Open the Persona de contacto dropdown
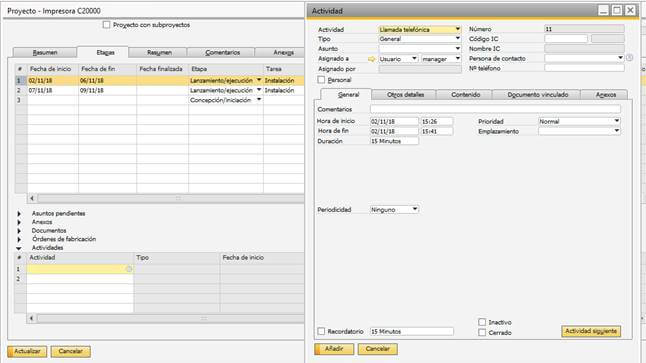Image resolution: width=646 pixels, height=363 pixels. tap(620, 58)
